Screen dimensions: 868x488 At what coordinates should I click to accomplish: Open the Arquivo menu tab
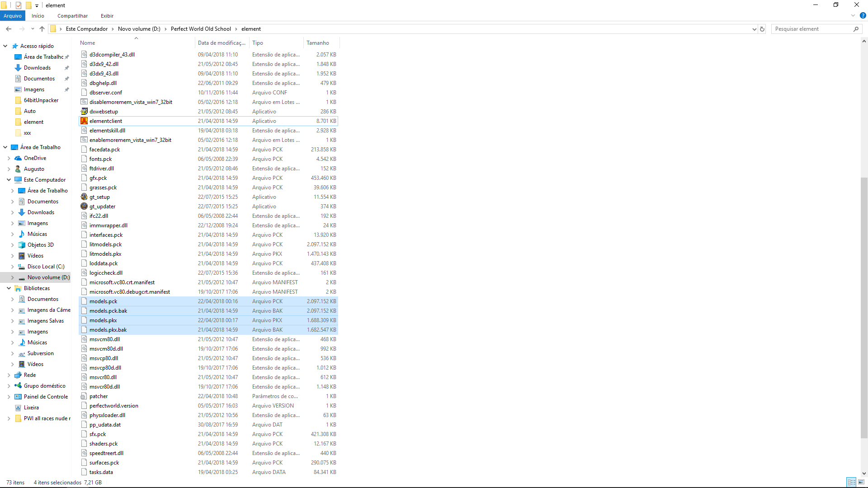click(x=13, y=16)
